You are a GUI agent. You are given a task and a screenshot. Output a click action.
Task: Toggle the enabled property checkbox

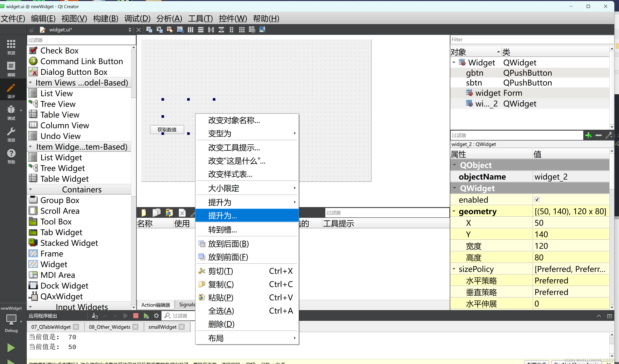point(537,200)
